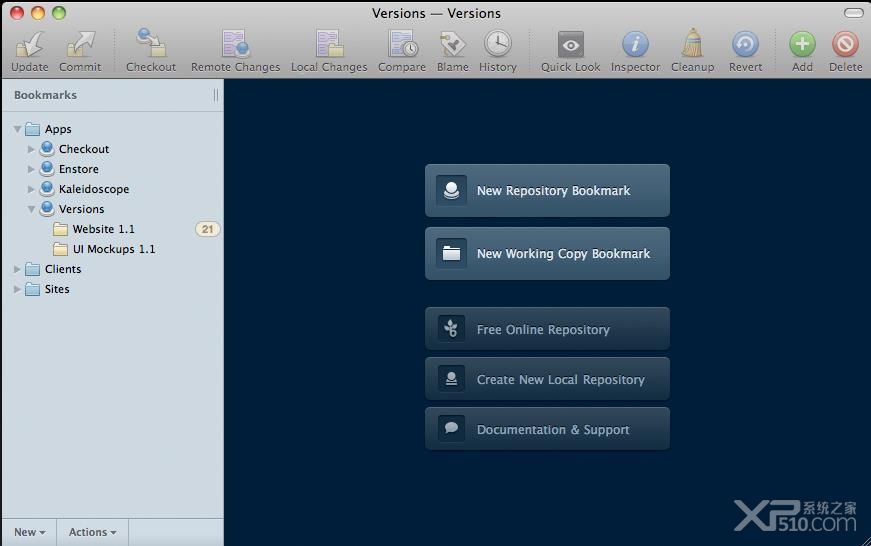Click the Enstore repository globe icon
This screenshot has width=871, height=546.
[x=47, y=168]
